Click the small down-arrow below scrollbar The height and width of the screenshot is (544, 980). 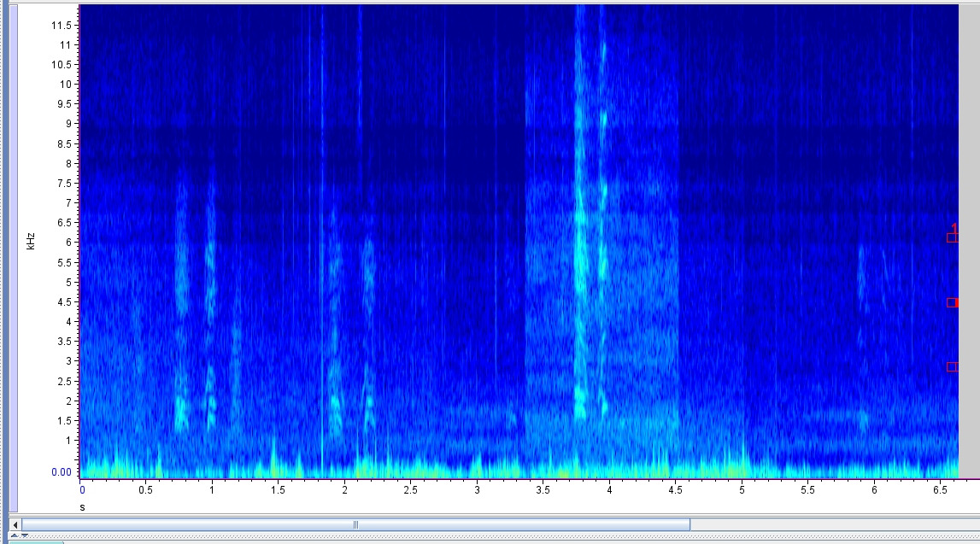[24, 535]
